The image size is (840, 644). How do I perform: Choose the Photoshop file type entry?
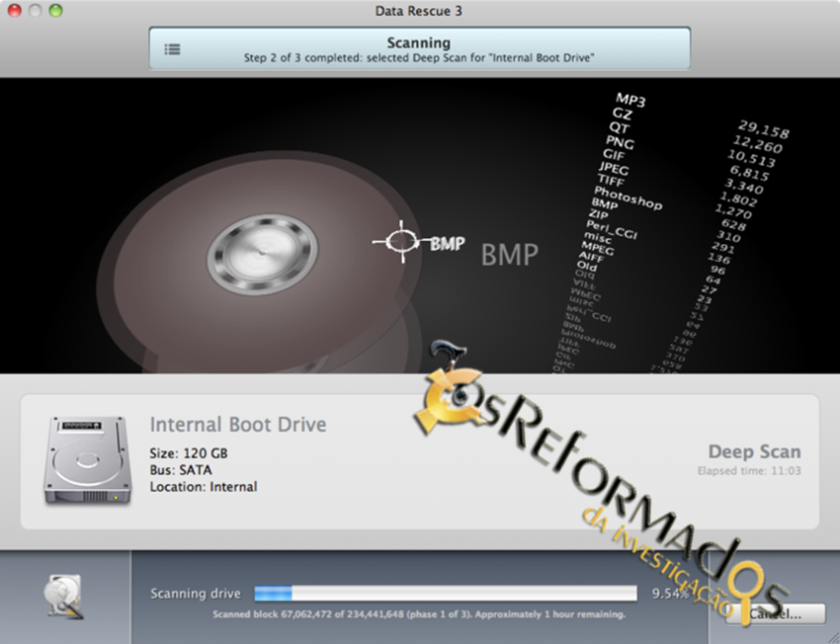tap(627, 198)
